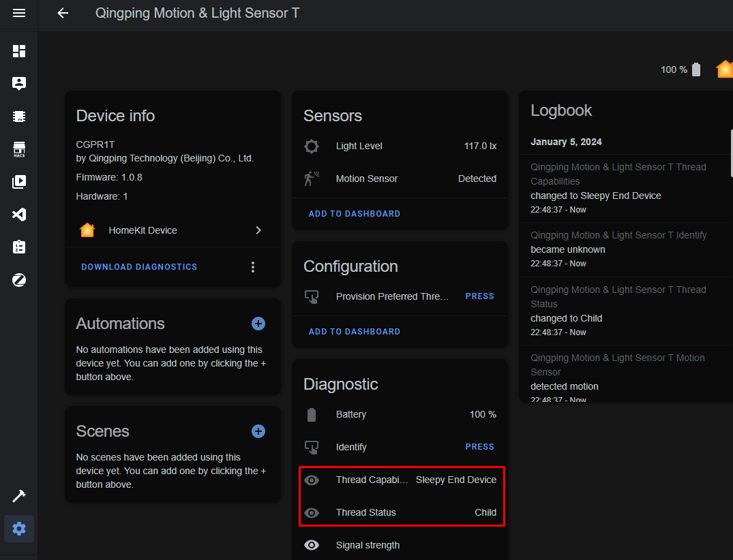Open the Media player sidebar icon
This screenshot has width=733, height=560.
tap(19, 182)
